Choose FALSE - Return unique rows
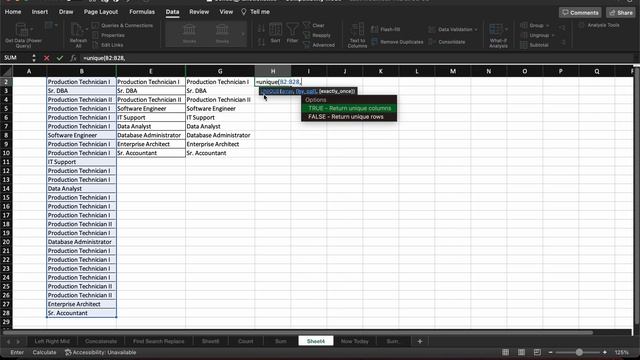Image resolution: width=640 pixels, height=360 pixels. (349, 117)
